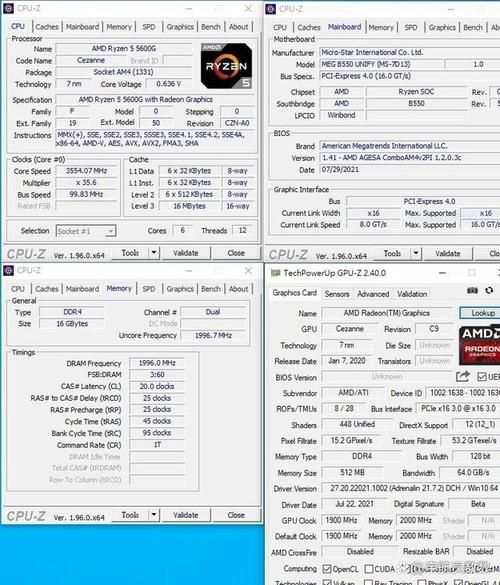Toggle the UEFI checkbox in GPU-Z
Screen dimensions: 500x585
tap(482, 377)
